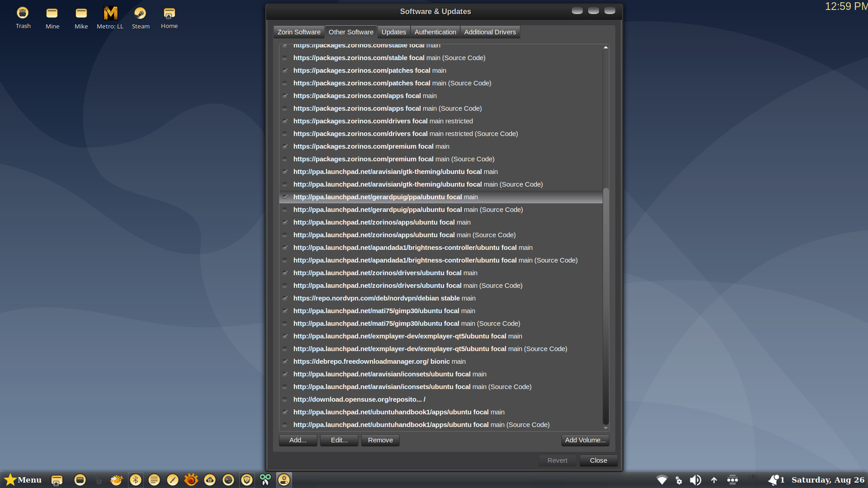Open the Updates tab
Viewport: 868px width, 488px height.
pos(394,32)
